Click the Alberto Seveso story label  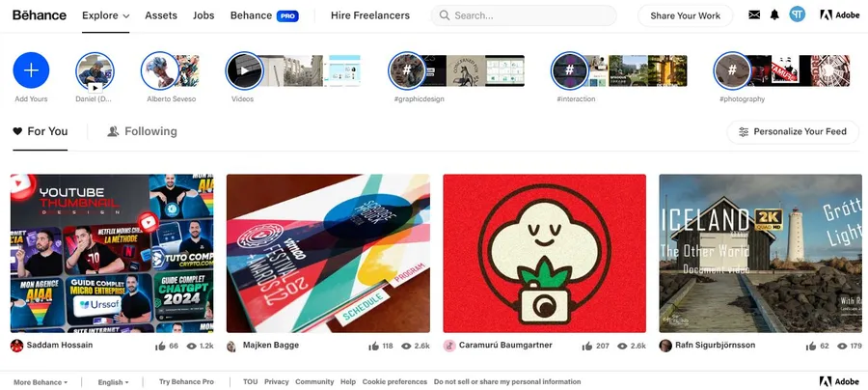171,99
